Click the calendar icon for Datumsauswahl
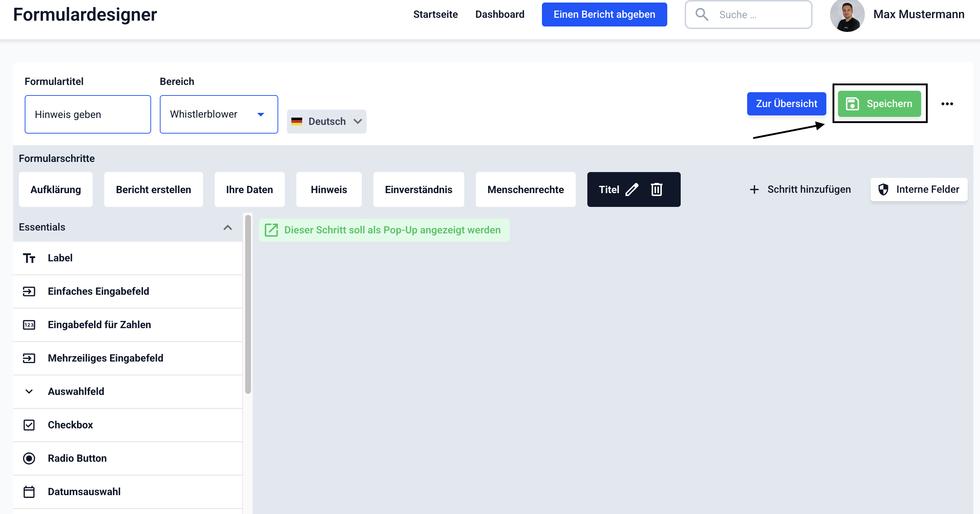The height and width of the screenshot is (514, 980). pyautogui.click(x=29, y=491)
